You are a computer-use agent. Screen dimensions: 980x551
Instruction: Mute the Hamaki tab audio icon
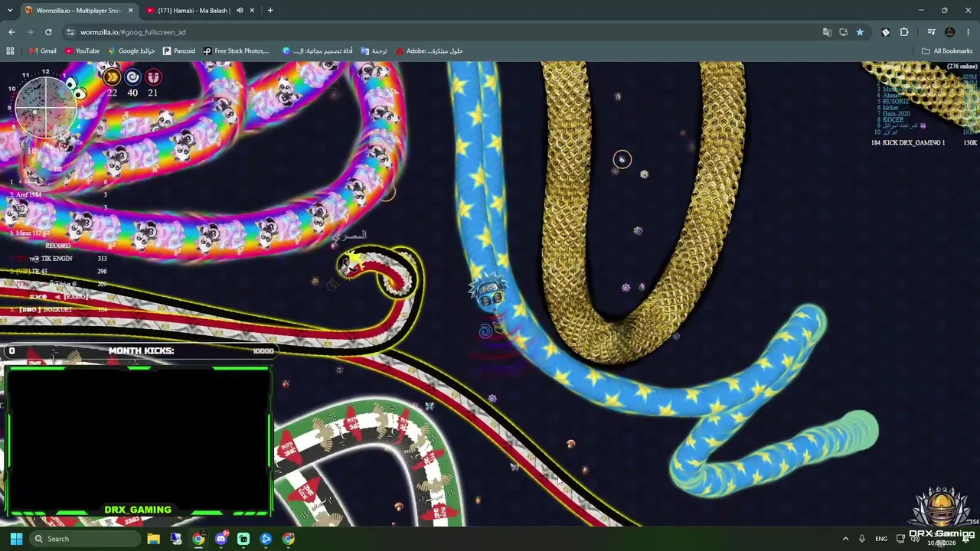pyautogui.click(x=240, y=11)
